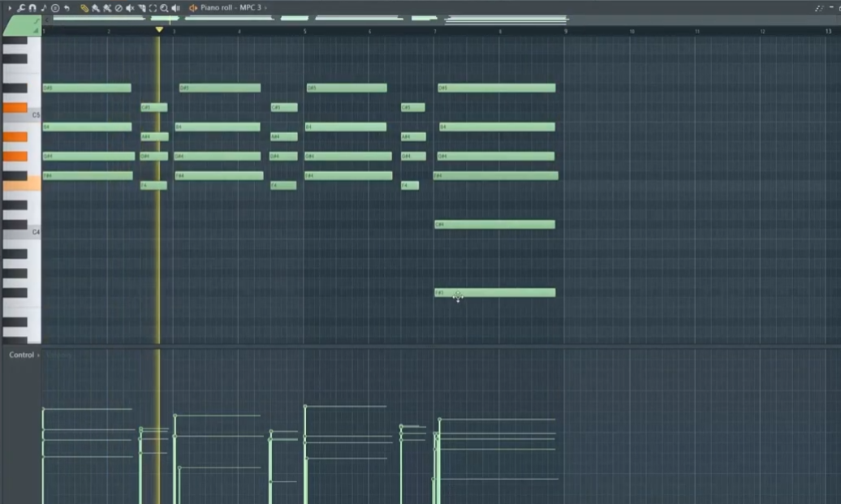This screenshot has height=504, width=841.
Task: Select the F#4 note at bar 1
Action: click(88, 176)
